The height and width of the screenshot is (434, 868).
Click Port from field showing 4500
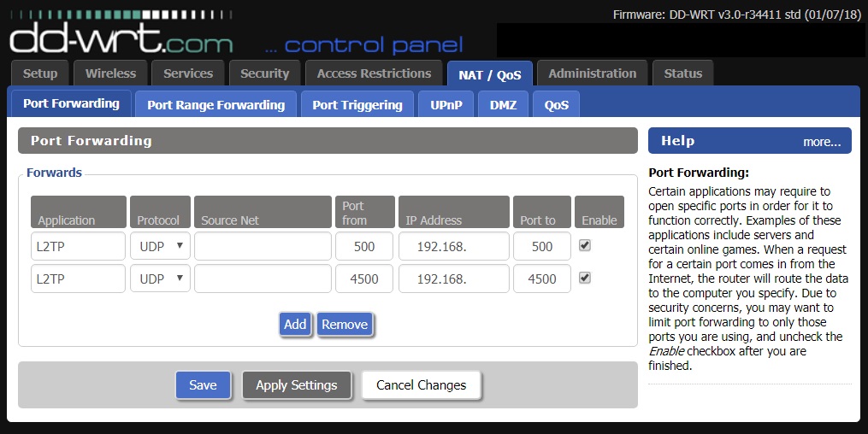[364, 279]
